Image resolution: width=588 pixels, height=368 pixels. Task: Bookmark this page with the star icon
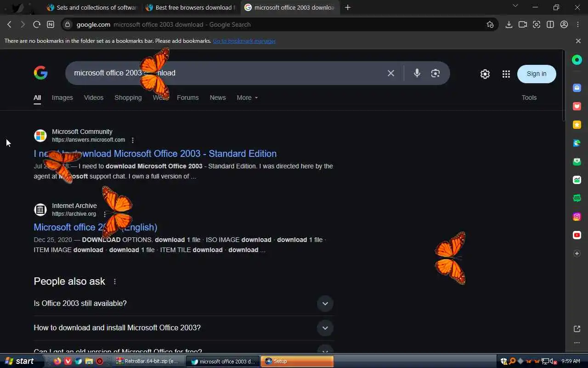point(490,24)
